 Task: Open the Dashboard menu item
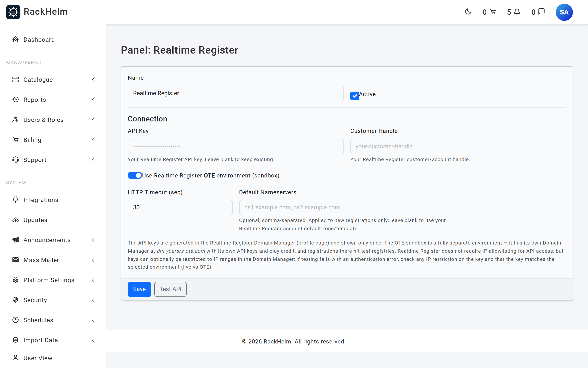click(53, 39)
